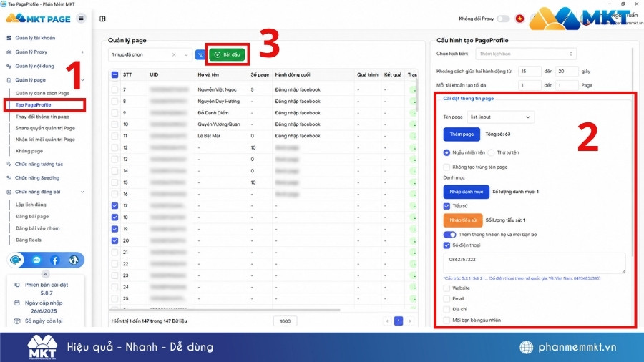Open the Chọn kịch bản dropdown
Image resolution: width=644 pixels, height=362 pixels.
pyautogui.click(x=526, y=54)
